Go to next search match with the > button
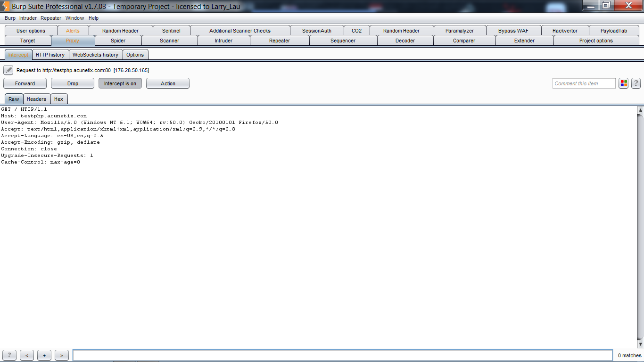This screenshot has width=644, height=362. (x=62, y=355)
